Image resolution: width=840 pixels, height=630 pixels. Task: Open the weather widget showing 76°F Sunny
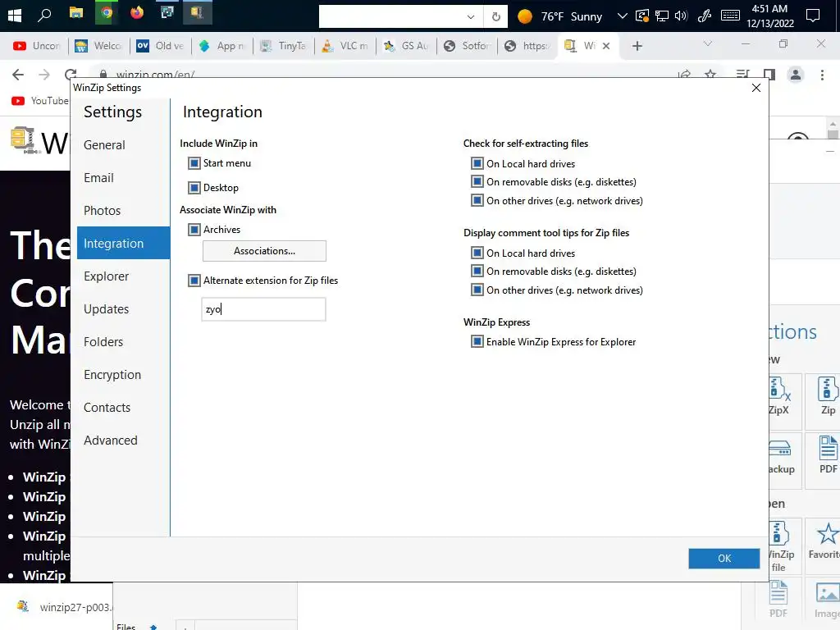559,16
